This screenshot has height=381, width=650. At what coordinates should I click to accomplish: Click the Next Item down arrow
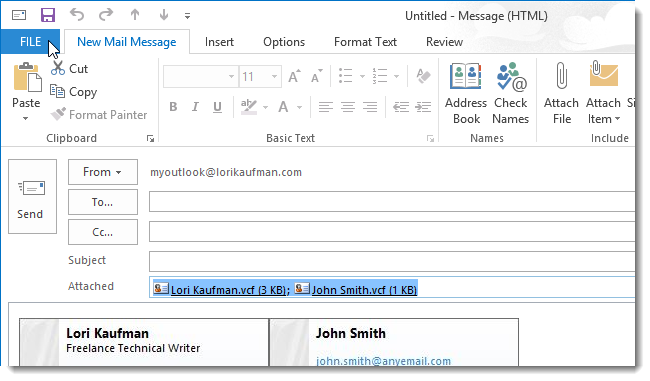point(164,15)
